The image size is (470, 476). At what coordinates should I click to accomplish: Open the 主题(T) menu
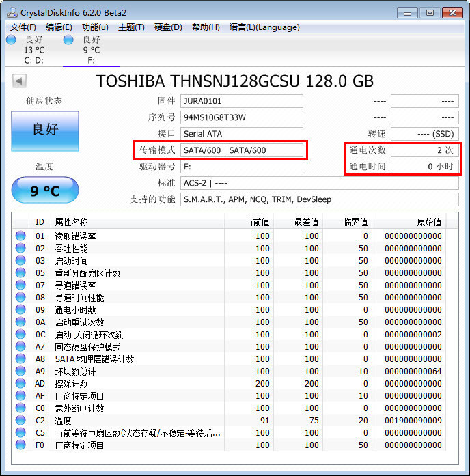[131, 27]
